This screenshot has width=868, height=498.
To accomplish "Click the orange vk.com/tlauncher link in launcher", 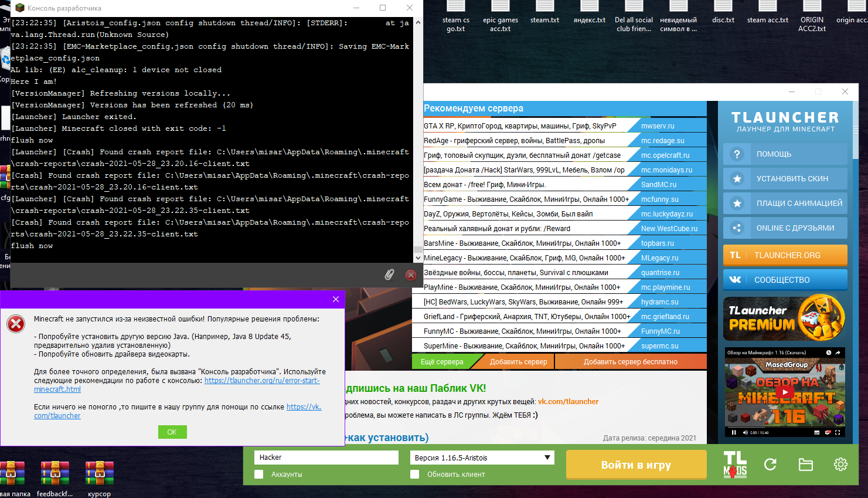I will [568, 402].
